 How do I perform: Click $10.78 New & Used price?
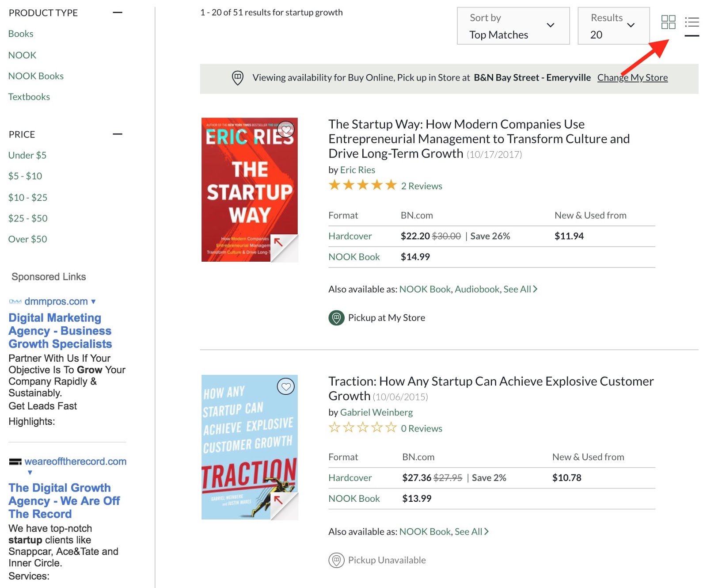click(x=567, y=478)
